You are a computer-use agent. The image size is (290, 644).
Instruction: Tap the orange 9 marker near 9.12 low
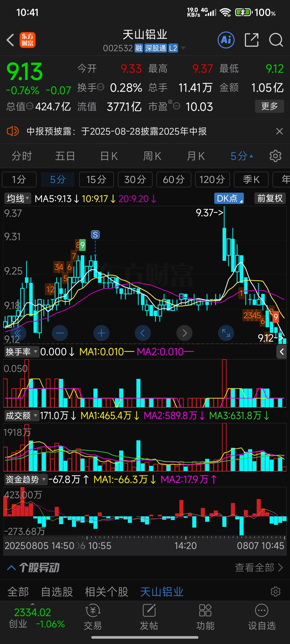[x=276, y=317]
